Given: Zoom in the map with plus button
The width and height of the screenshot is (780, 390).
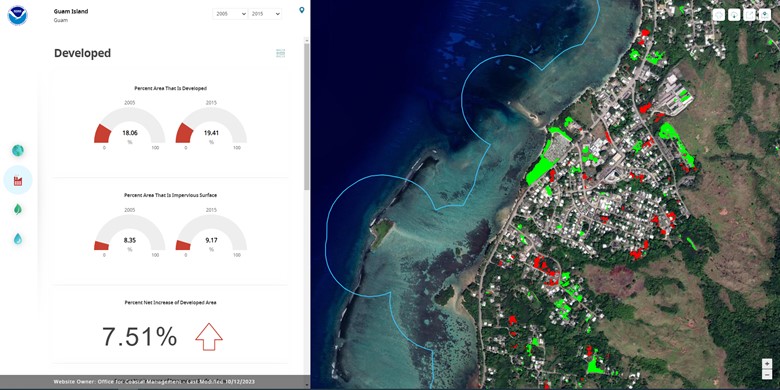Looking at the screenshot, I should [x=767, y=364].
